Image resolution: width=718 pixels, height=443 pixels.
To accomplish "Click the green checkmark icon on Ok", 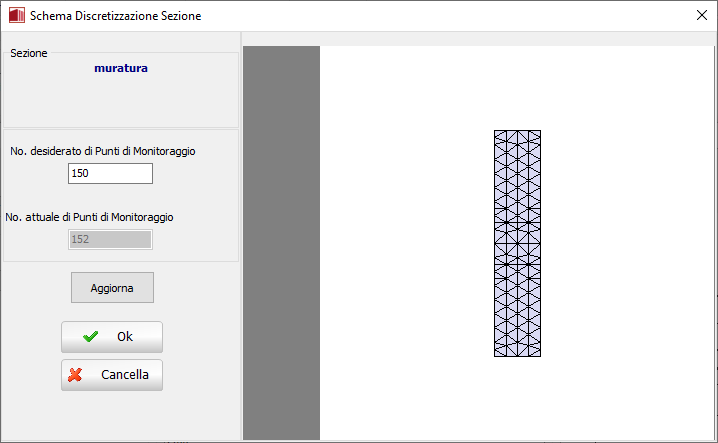I will 91,337.
